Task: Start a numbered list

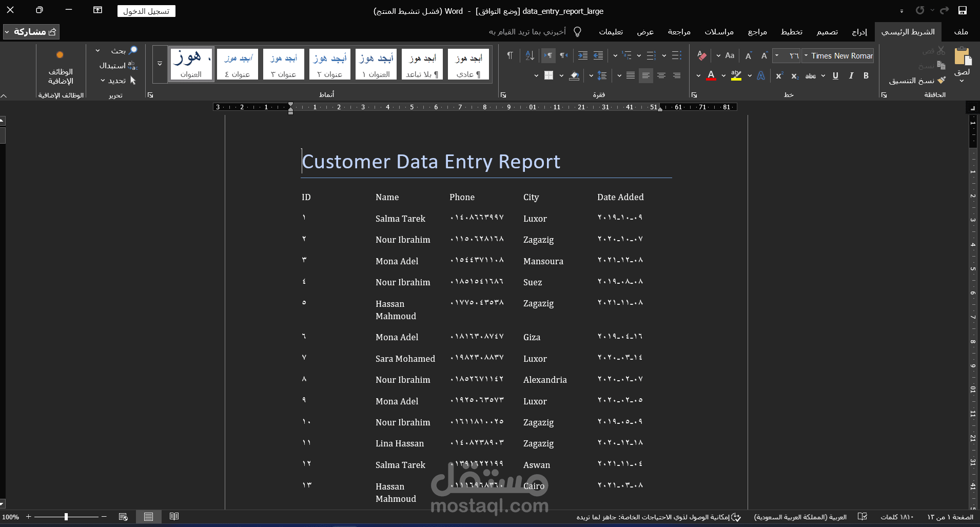Action: tap(651, 55)
